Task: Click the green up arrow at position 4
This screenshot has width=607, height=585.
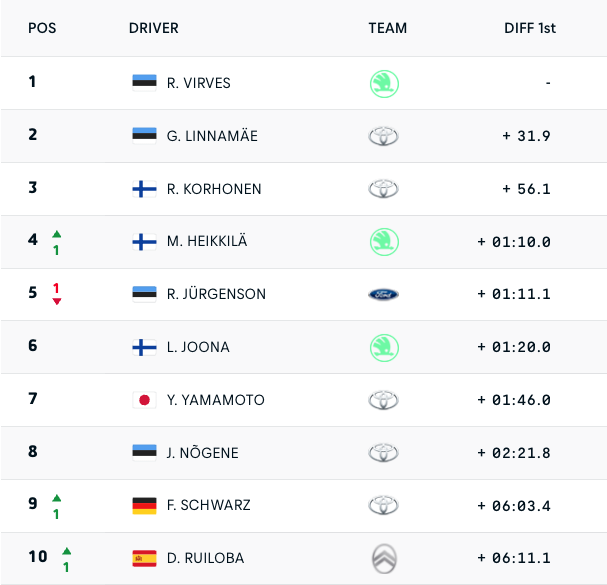Action: (x=56, y=233)
